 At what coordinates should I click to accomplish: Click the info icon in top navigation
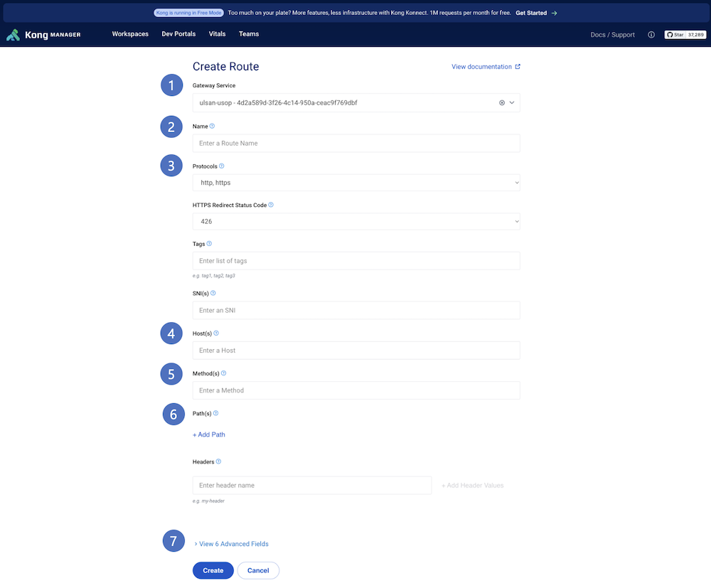pos(651,35)
